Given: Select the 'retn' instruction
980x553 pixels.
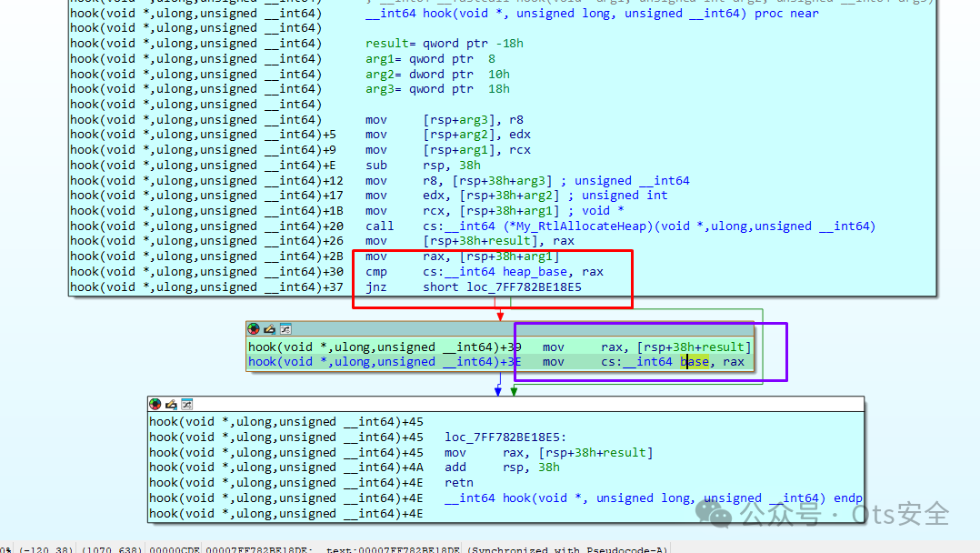Looking at the screenshot, I should [459, 482].
